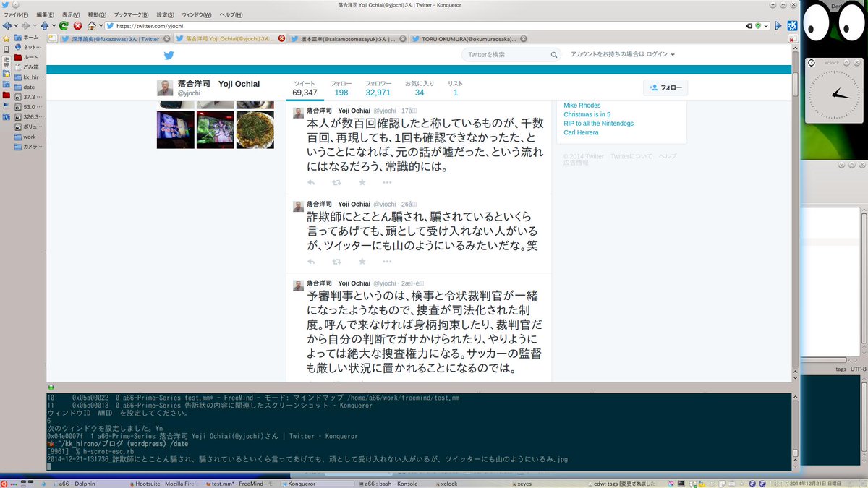Image resolution: width=868 pixels, height=488 pixels.
Task: Open new tab with tab-bar icon
Action: 51,38
